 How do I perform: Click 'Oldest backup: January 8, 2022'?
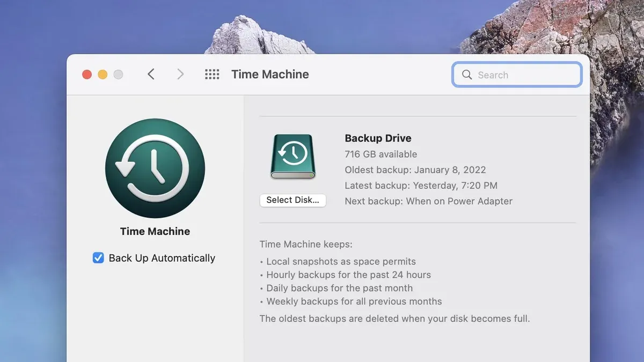click(415, 170)
